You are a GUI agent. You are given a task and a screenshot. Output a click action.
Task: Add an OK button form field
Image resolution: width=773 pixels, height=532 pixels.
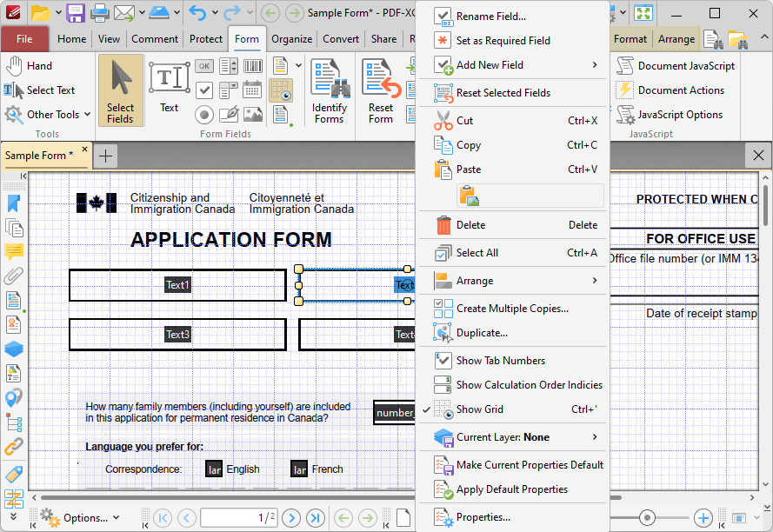point(204,65)
